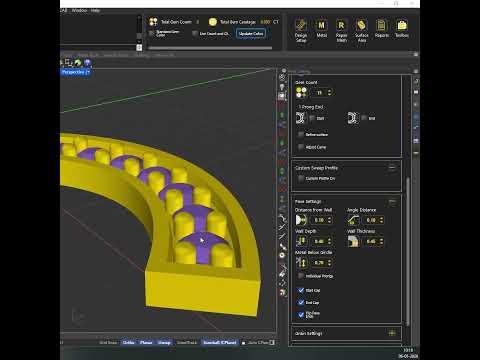
Task: Click the Gem Count value field
Action: pos(319,92)
